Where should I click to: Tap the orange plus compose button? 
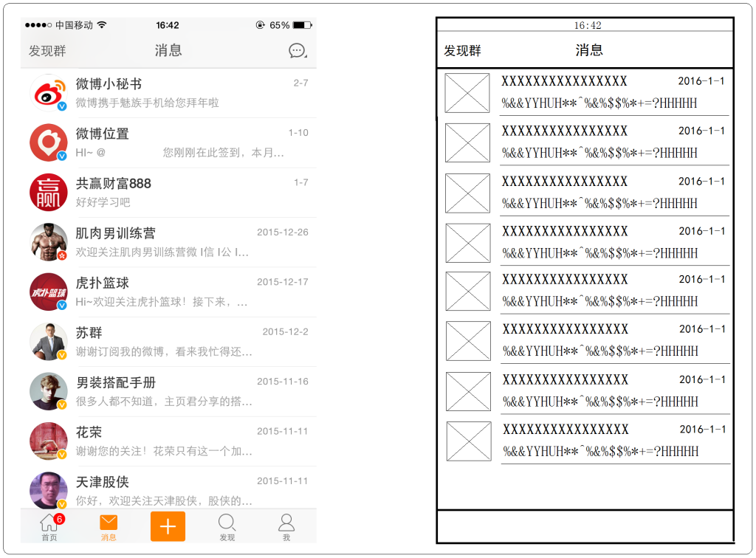coord(168,526)
